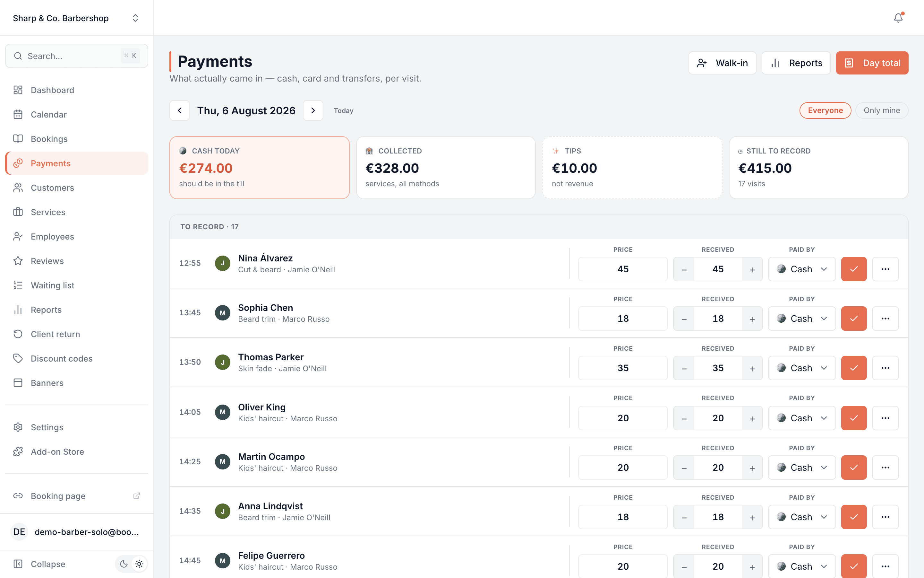Open more options for Anna Lindqvist
The image size is (924, 578).
pos(886,517)
